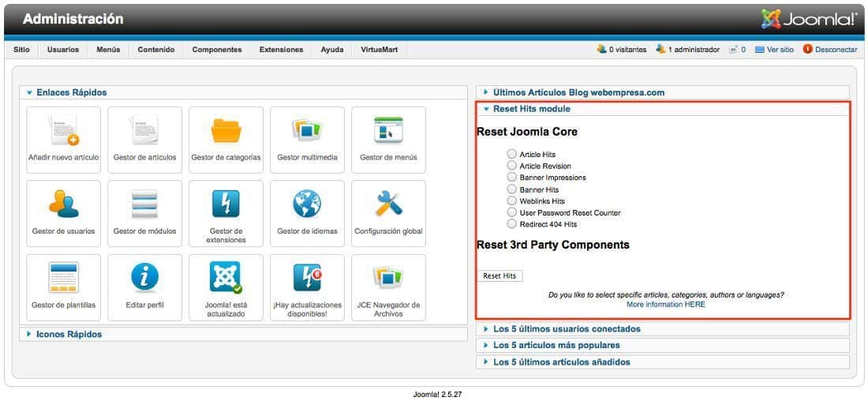The width and height of the screenshot is (868, 401).
Task: Open the Extensiones menu
Action: tap(281, 50)
